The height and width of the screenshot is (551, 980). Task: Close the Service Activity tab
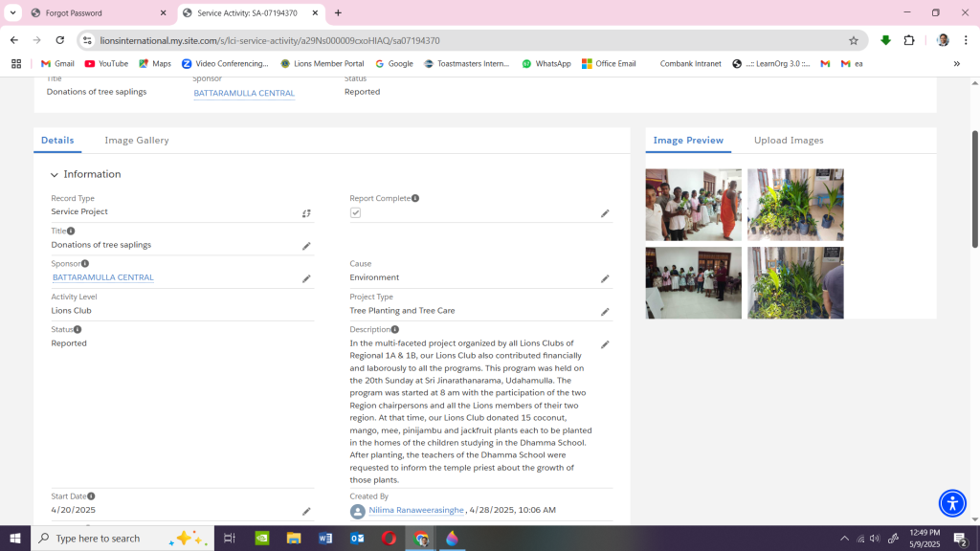coord(315,12)
